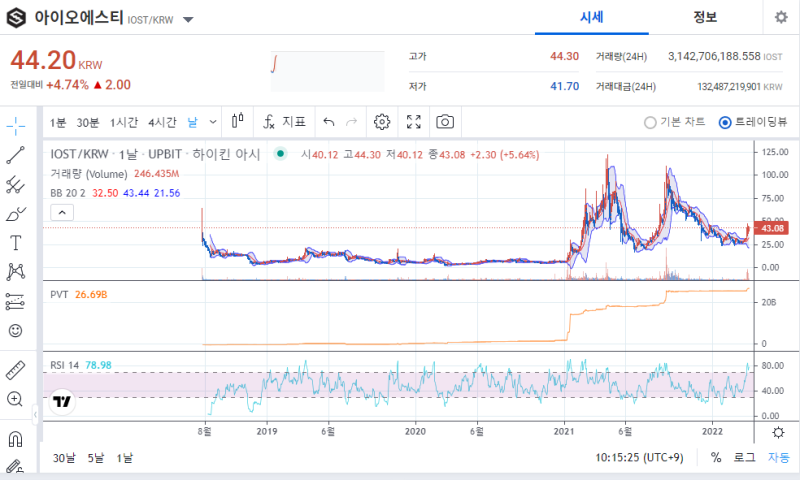Click the 거래량 (Volume) indicator legend
Viewport: 800px width, 480px height.
(89, 174)
